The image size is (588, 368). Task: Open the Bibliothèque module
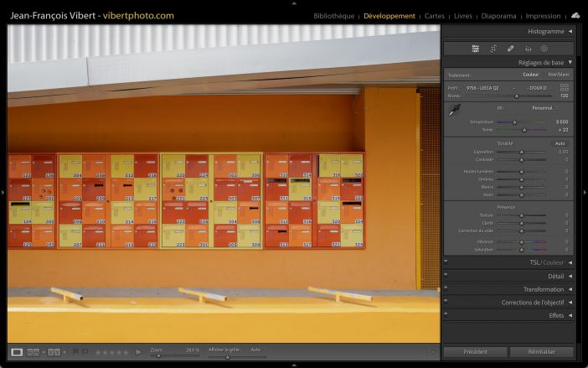(x=333, y=16)
